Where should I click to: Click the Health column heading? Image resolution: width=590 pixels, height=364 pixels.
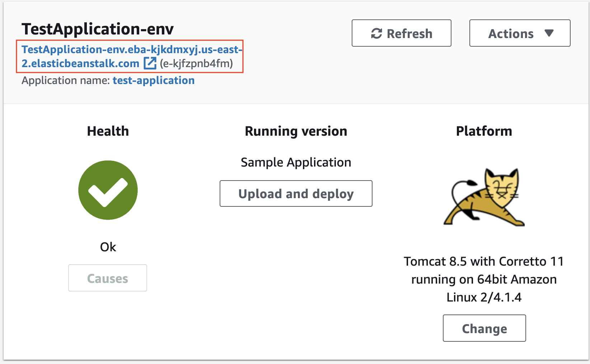(x=108, y=131)
